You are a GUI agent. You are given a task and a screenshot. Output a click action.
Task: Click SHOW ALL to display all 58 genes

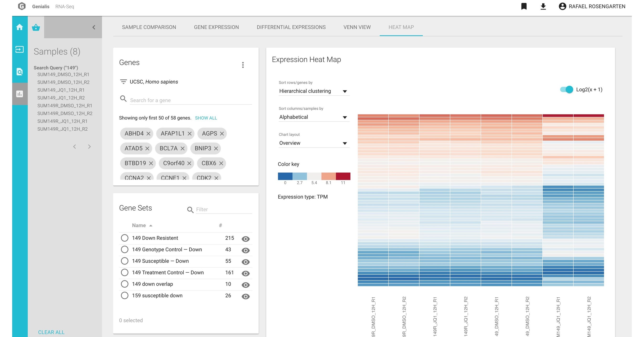[x=206, y=118]
